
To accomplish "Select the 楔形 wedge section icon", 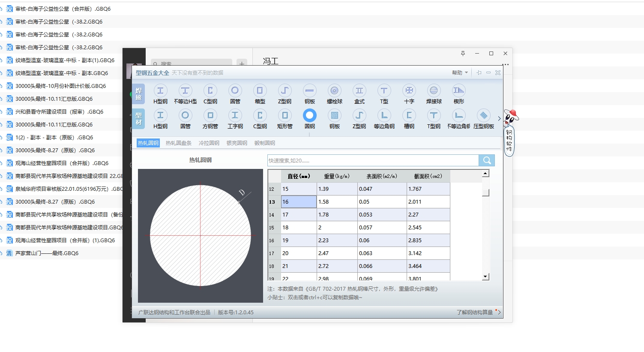I will click(x=458, y=94).
